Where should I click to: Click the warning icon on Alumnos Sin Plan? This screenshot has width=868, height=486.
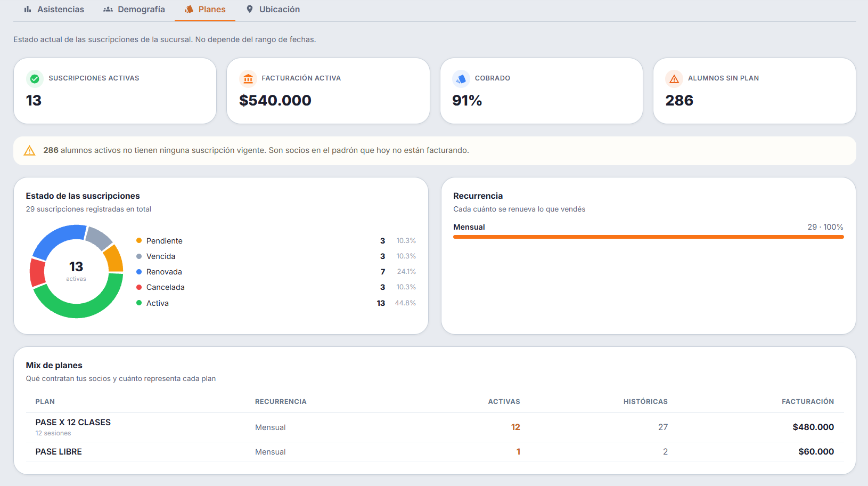[674, 79]
